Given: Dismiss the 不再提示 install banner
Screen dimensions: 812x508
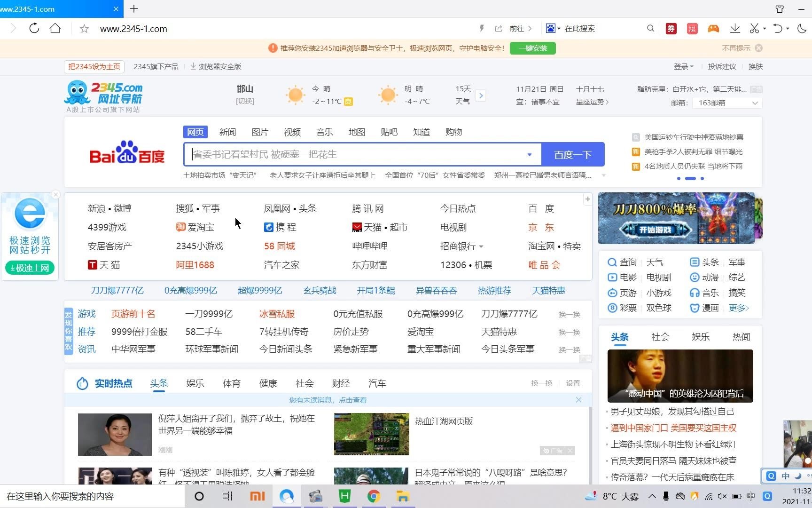Looking at the screenshot, I should tap(758, 48).
